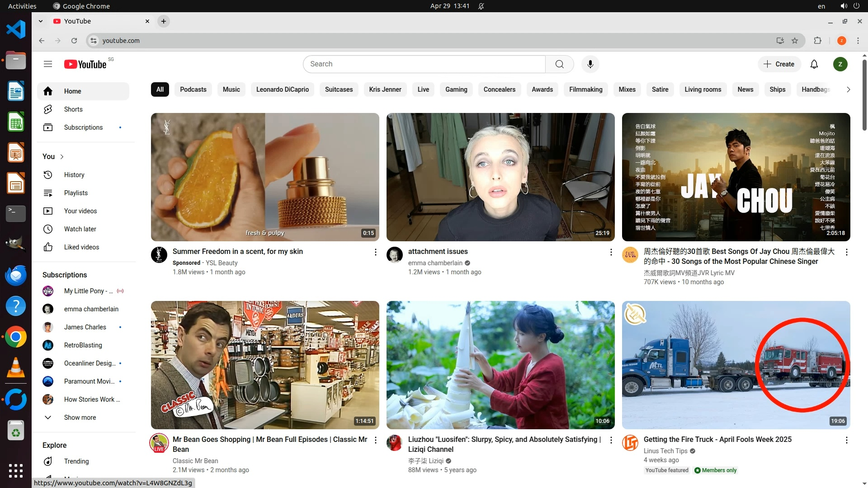
Task: Bookmark this tab with star icon
Action: (x=795, y=41)
